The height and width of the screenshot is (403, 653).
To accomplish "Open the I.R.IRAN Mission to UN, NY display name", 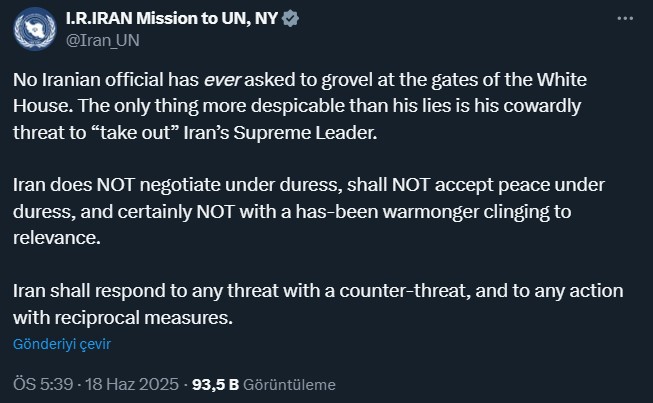I will (x=172, y=18).
